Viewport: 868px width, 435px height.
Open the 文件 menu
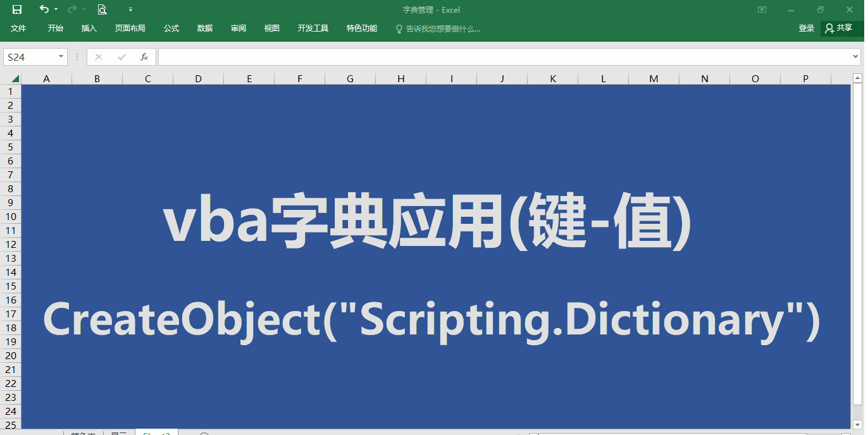[x=18, y=28]
